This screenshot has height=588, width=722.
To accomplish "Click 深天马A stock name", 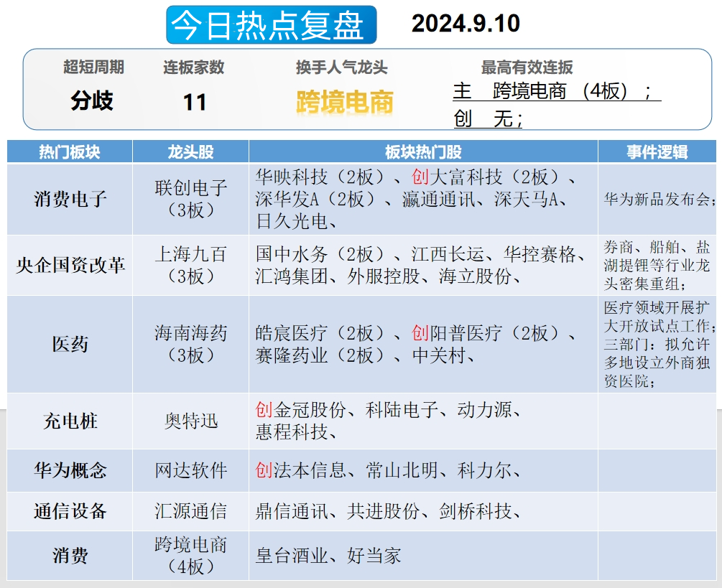I will 527,199.
